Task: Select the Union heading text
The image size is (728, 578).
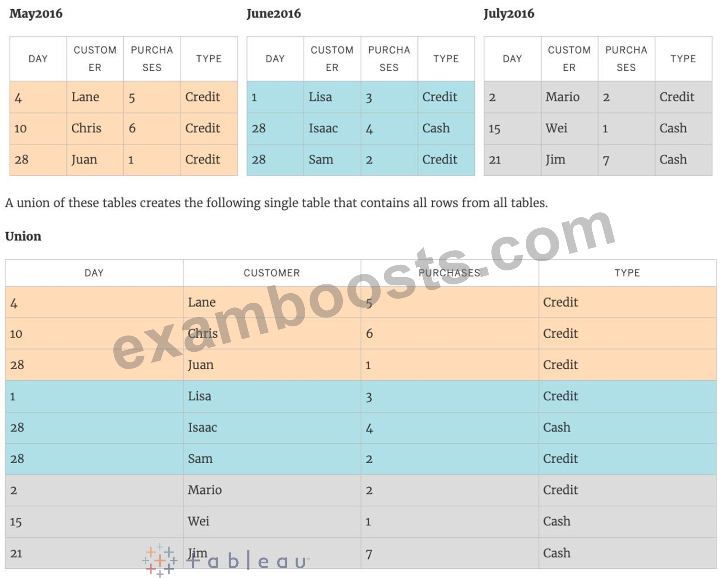Action: click(23, 236)
